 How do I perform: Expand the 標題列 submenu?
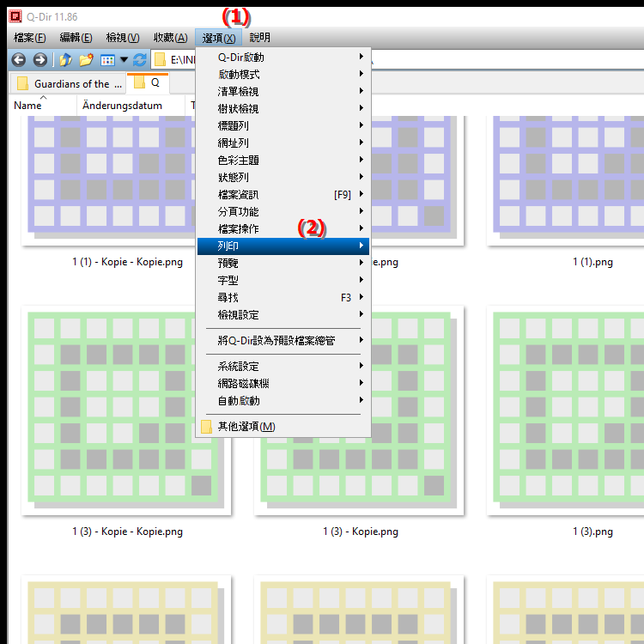coord(283,125)
